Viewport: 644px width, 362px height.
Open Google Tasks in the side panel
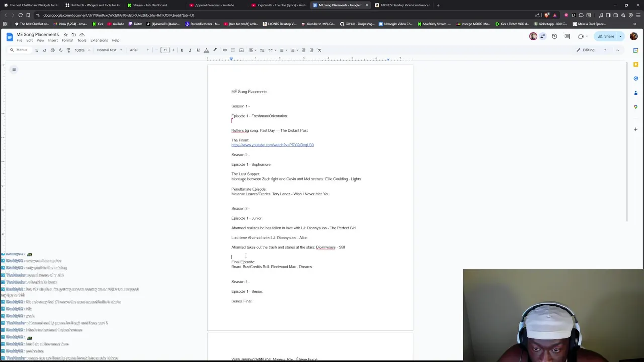(x=636, y=78)
